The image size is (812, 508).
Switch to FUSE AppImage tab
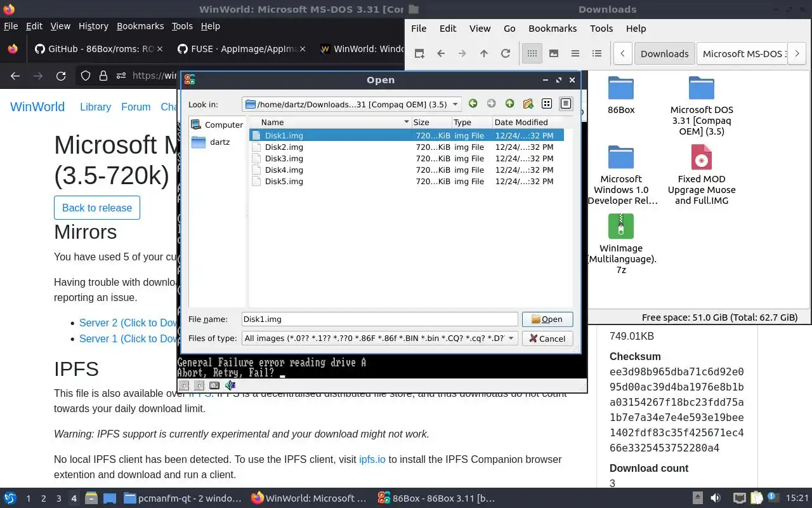pos(241,49)
